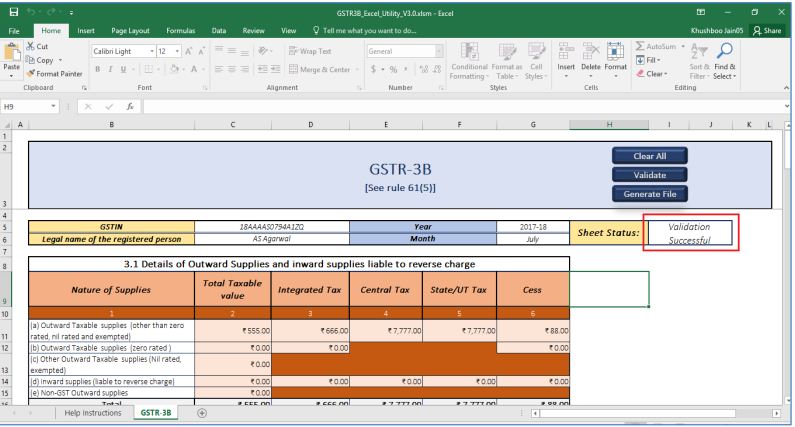This screenshot has width=795, height=427.
Task: Toggle Bold formatting
Action: [97, 69]
